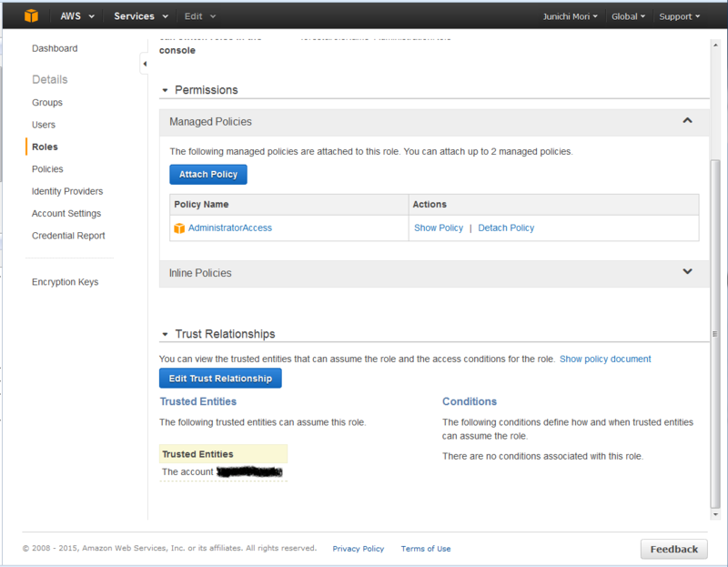Open the Privacy Policy link
This screenshot has width=728, height=567.
pos(358,549)
